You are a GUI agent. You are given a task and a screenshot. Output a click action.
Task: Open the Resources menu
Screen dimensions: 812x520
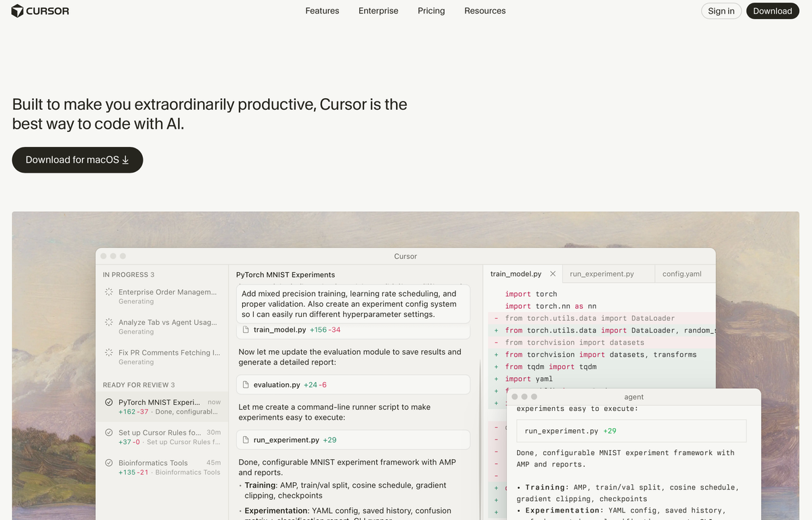(484, 11)
